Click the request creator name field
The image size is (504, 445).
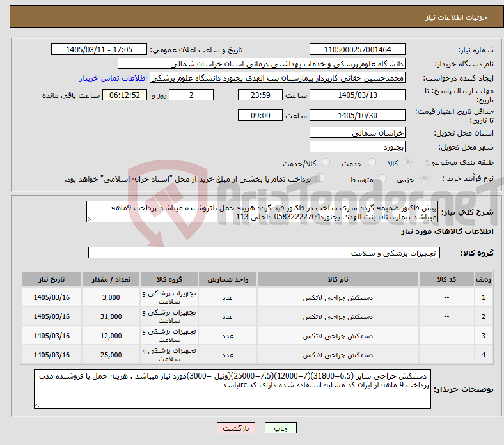tap(278, 78)
